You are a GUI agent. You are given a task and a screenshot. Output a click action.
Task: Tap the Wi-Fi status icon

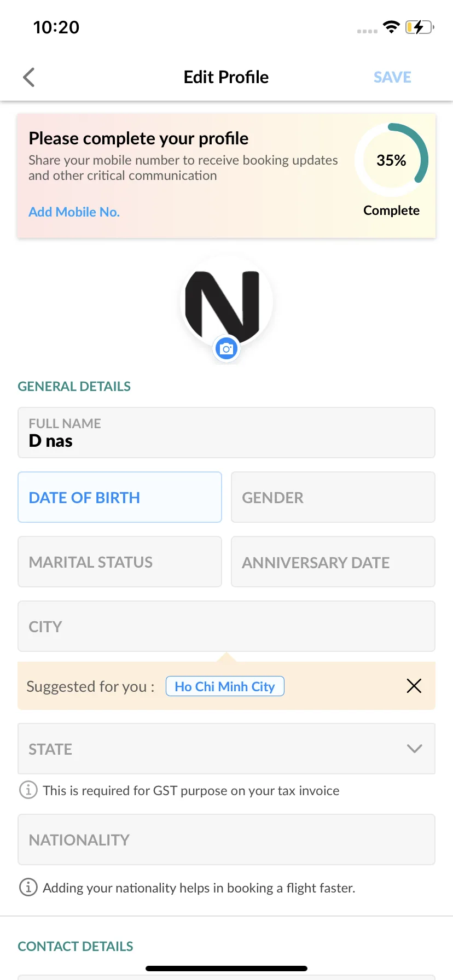pyautogui.click(x=391, y=27)
